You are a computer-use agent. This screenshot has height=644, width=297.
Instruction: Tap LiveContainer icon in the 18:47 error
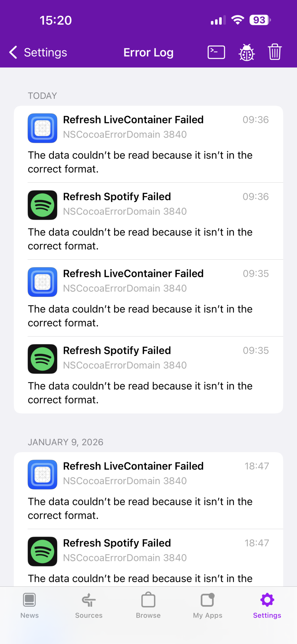tap(43, 474)
